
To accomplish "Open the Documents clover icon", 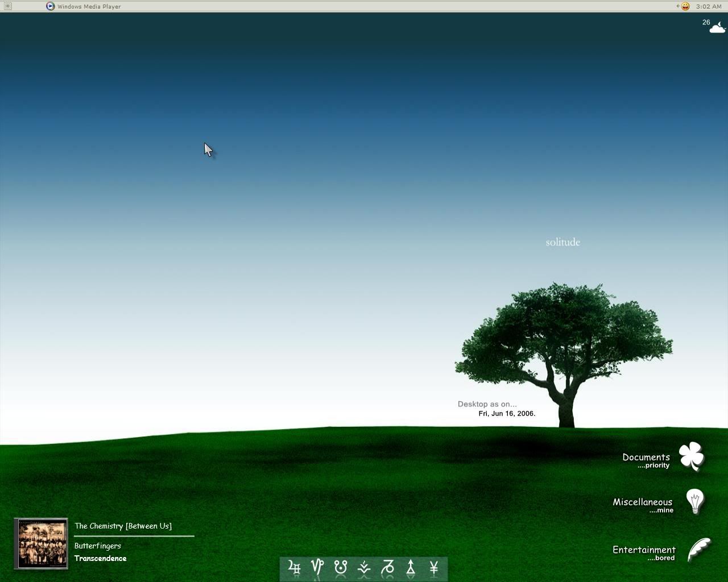I will pyautogui.click(x=692, y=456).
